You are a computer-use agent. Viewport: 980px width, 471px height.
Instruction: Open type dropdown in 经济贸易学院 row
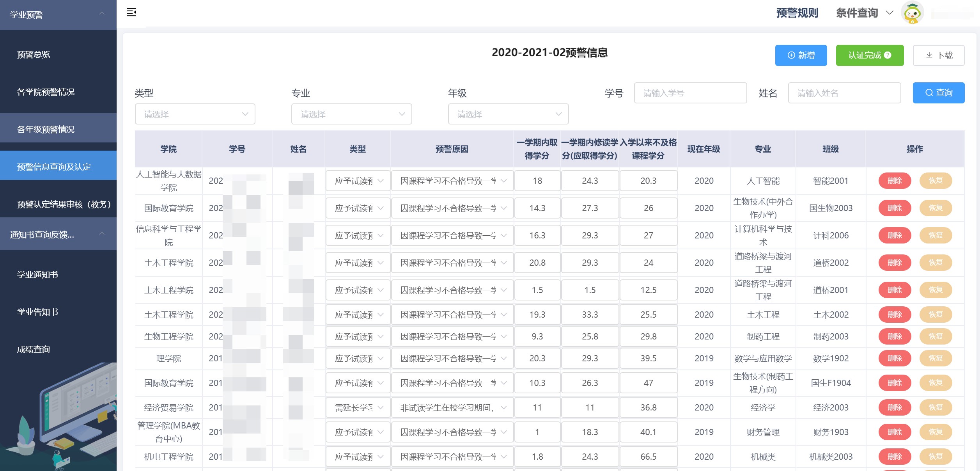358,407
